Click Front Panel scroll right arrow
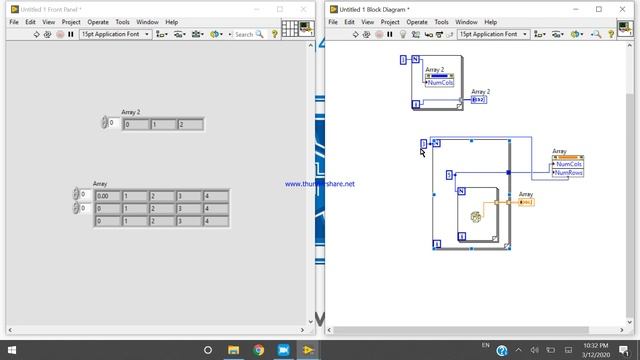This screenshot has height=360, width=640. point(302,330)
